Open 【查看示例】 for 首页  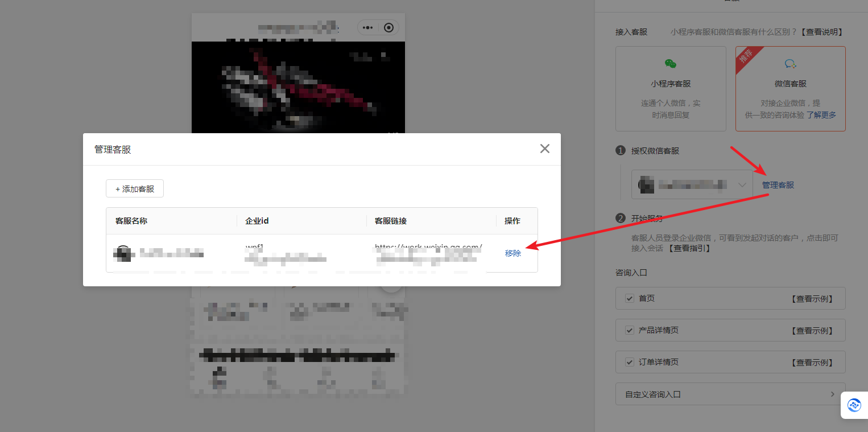(812, 299)
